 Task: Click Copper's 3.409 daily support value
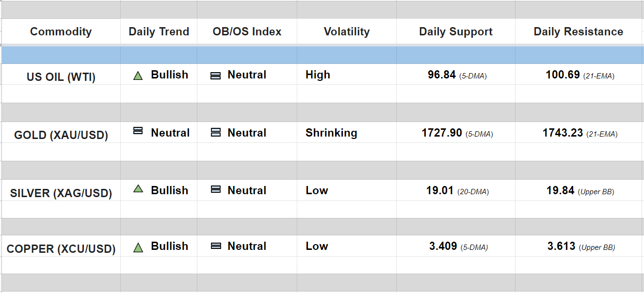pyautogui.click(x=443, y=247)
